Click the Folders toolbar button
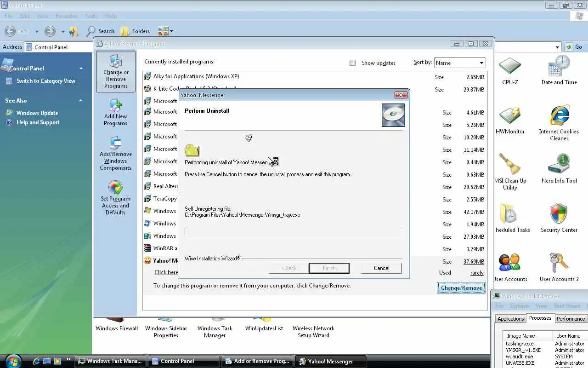 coord(136,31)
